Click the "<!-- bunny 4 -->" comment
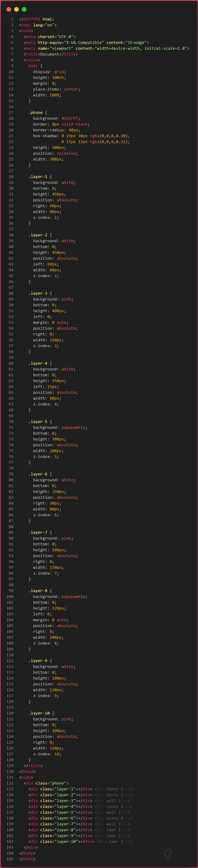This screenshot has height=868, width=198. pyautogui.click(x=113, y=818)
